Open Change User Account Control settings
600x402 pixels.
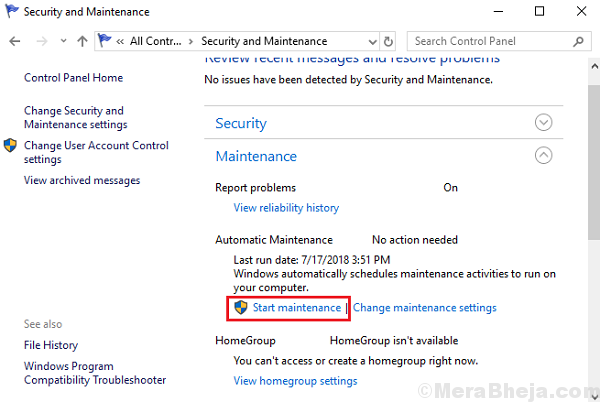(96, 152)
